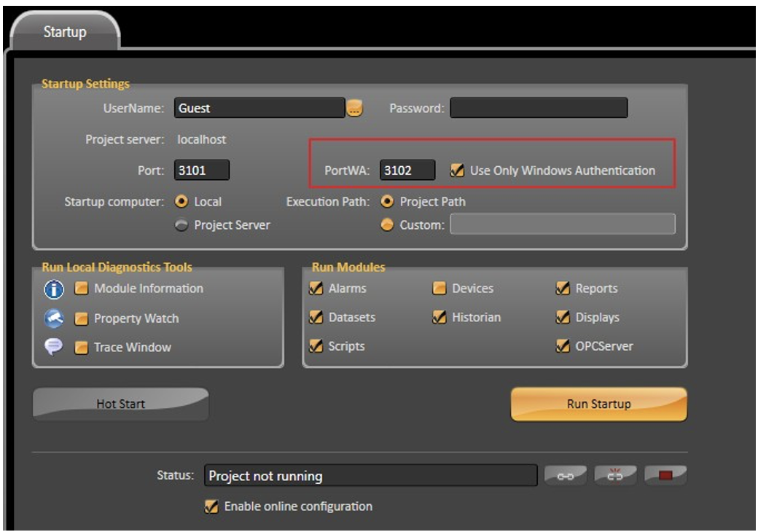This screenshot has width=758, height=532.
Task: Switch to the Startup tab
Action: (64, 32)
